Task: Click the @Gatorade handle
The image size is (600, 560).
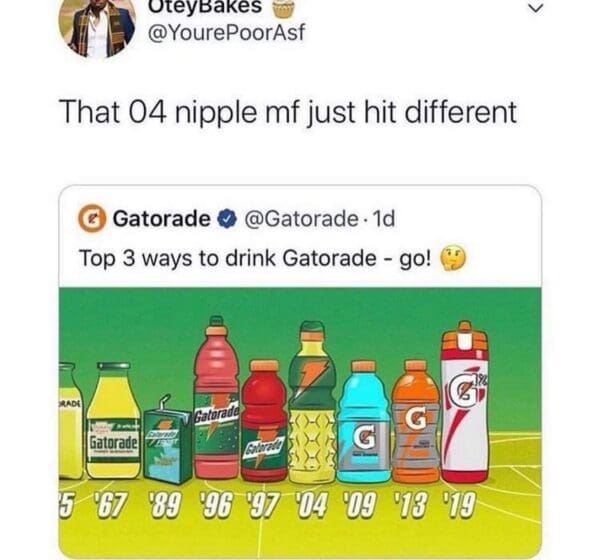Action: click(x=302, y=219)
